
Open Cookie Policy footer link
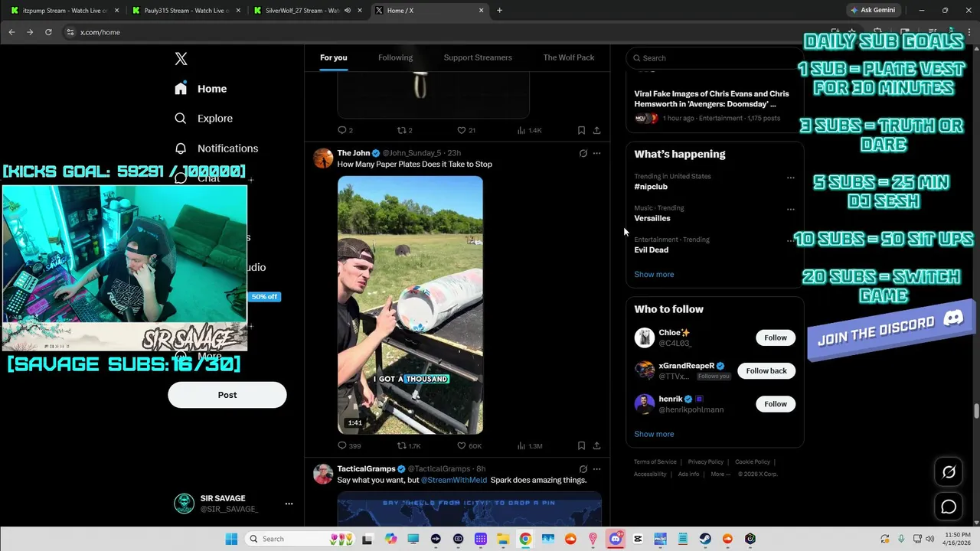click(753, 462)
